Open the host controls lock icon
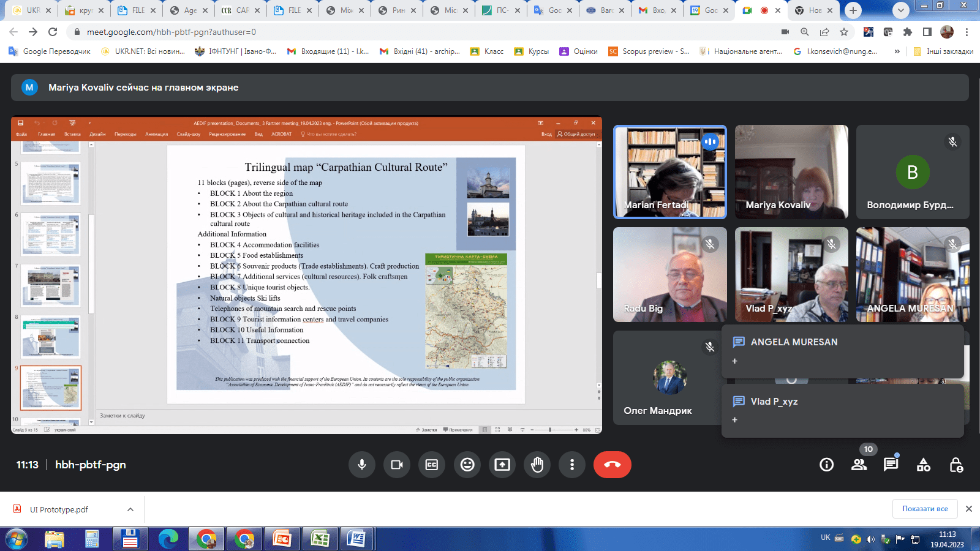The height and width of the screenshot is (551, 980). click(x=956, y=465)
